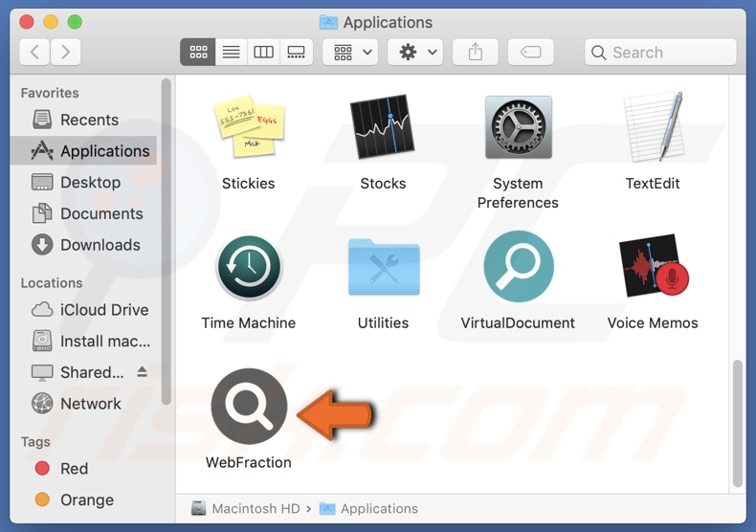This screenshot has width=756, height=532.
Task: Filter by the Red tag
Action: pyautogui.click(x=74, y=469)
